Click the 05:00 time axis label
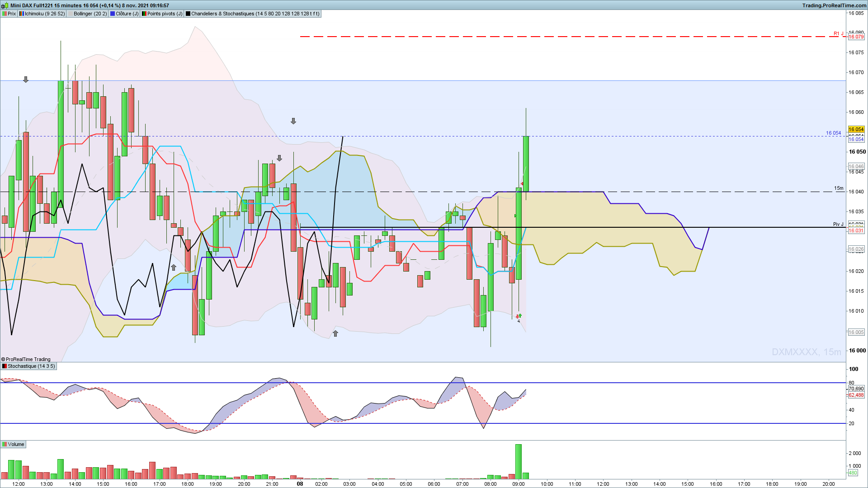 (x=406, y=484)
